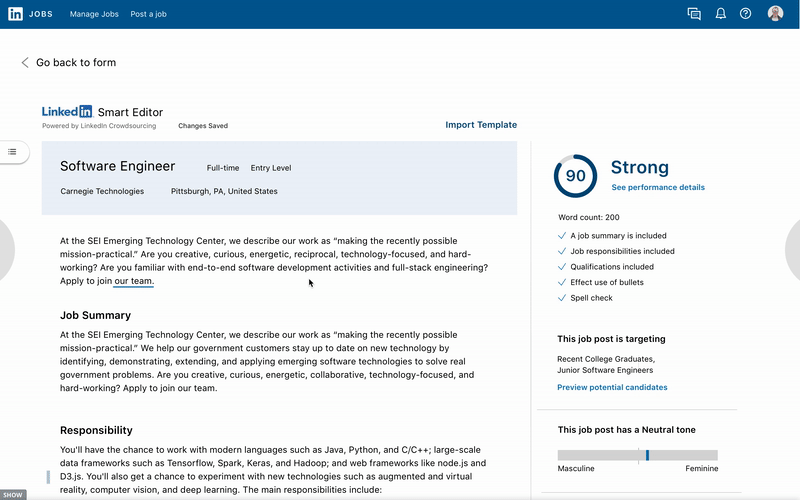This screenshot has width=800, height=500.
Task: Click the 'Word count: 200' text
Action: tap(589, 217)
